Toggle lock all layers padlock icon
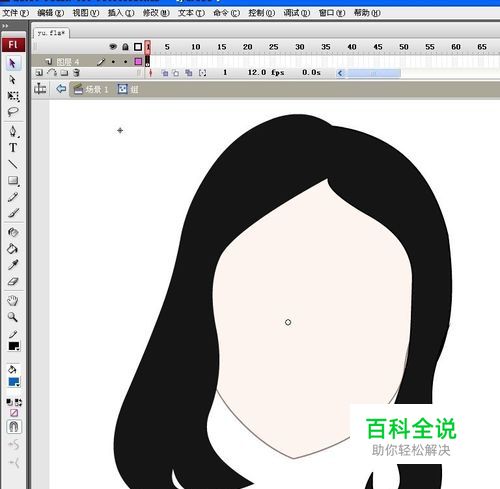The width and height of the screenshot is (500, 489). point(125,47)
